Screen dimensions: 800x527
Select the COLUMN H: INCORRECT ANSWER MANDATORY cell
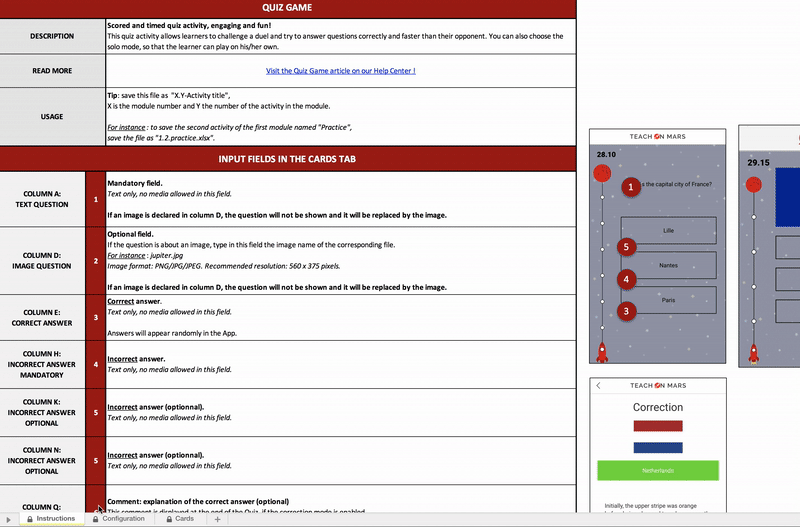(x=42, y=364)
